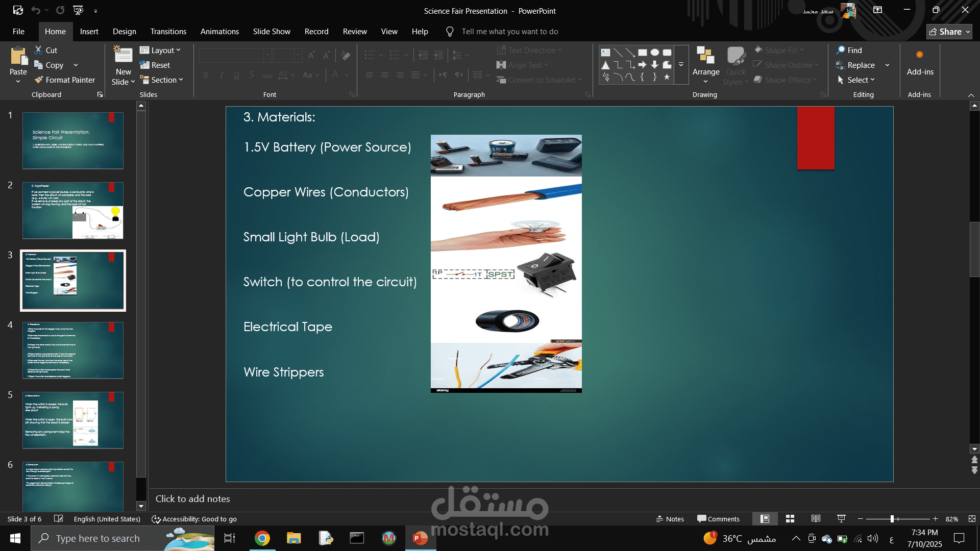Open the Arrange tool
Image resolution: width=980 pixels, height=551 pixels.
click(706, 65)
